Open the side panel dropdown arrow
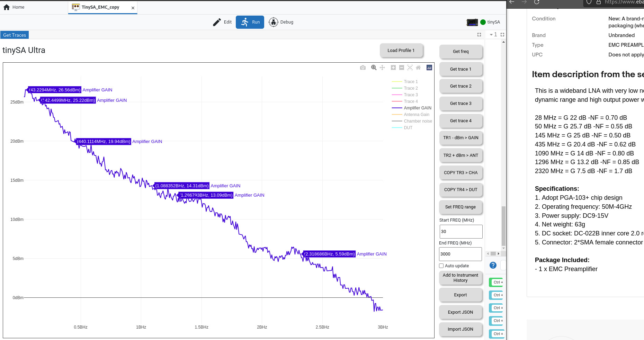Viewport: 644px width, 340px height. click(491, 35)
